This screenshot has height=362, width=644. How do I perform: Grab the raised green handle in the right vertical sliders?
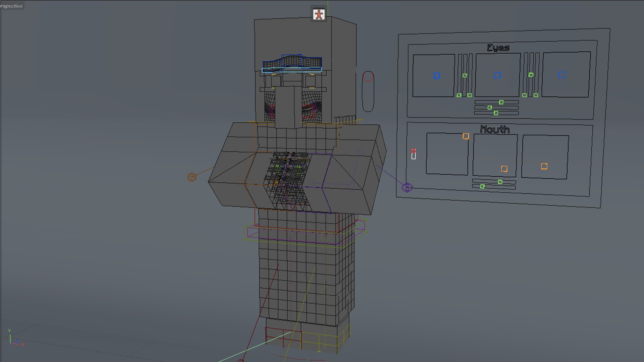(x=531, y=75)
